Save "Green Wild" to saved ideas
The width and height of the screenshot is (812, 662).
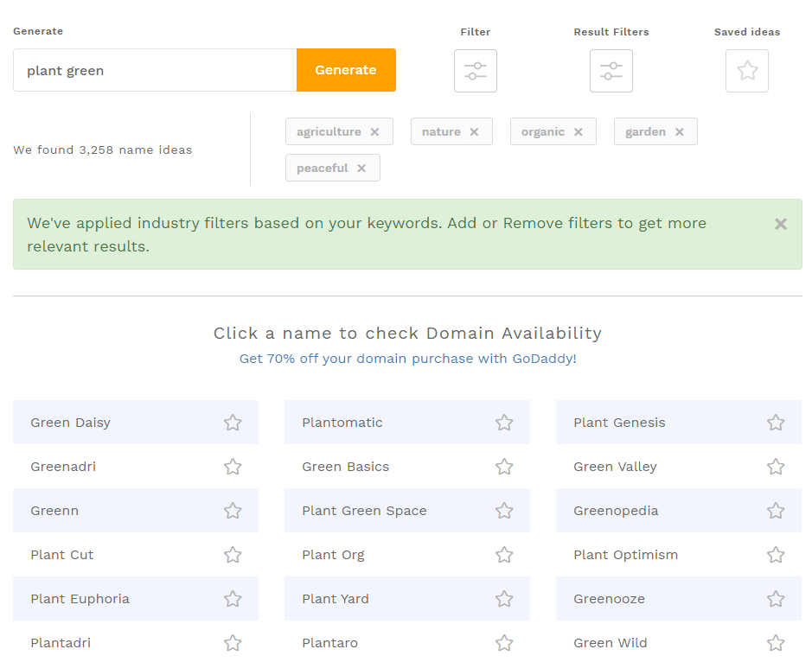pyautogui.click(x=775, y=642)
